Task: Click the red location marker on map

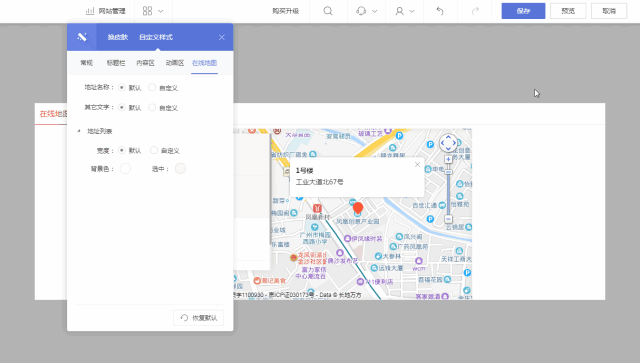Action: pos(358,208)
